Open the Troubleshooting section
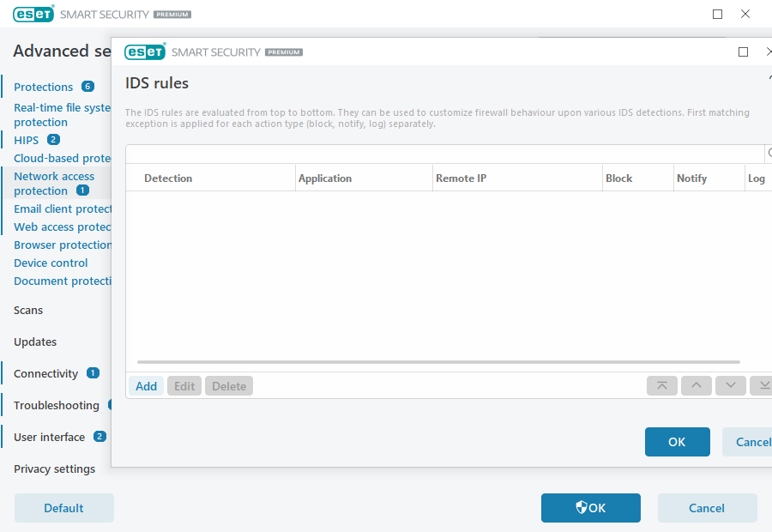This screenshot has height=532, width=772. 57,405
